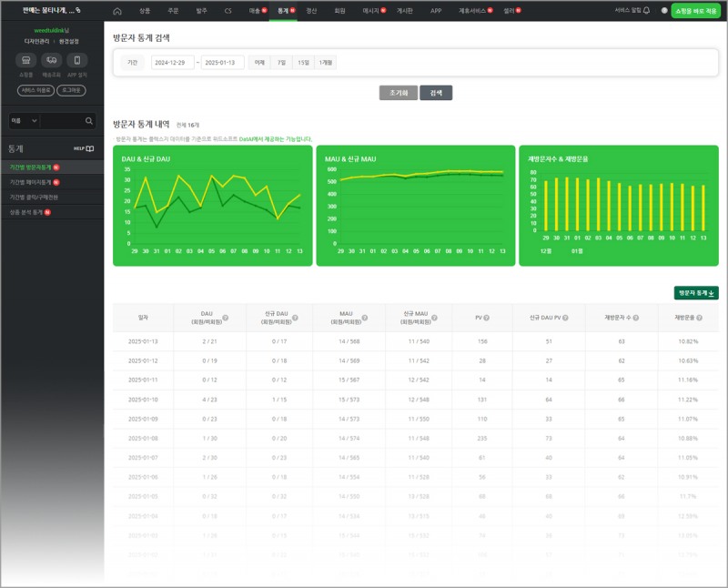This screenshot has width=728, height=588.
Task: Select the 7일 period option
Action: click(x=281, y=63)
